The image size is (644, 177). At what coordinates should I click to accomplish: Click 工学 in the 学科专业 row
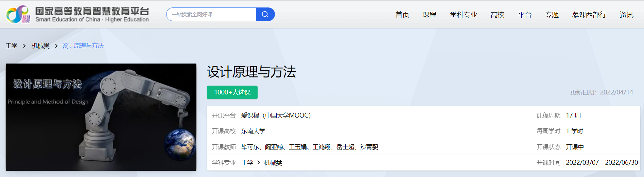pos(247,163)
